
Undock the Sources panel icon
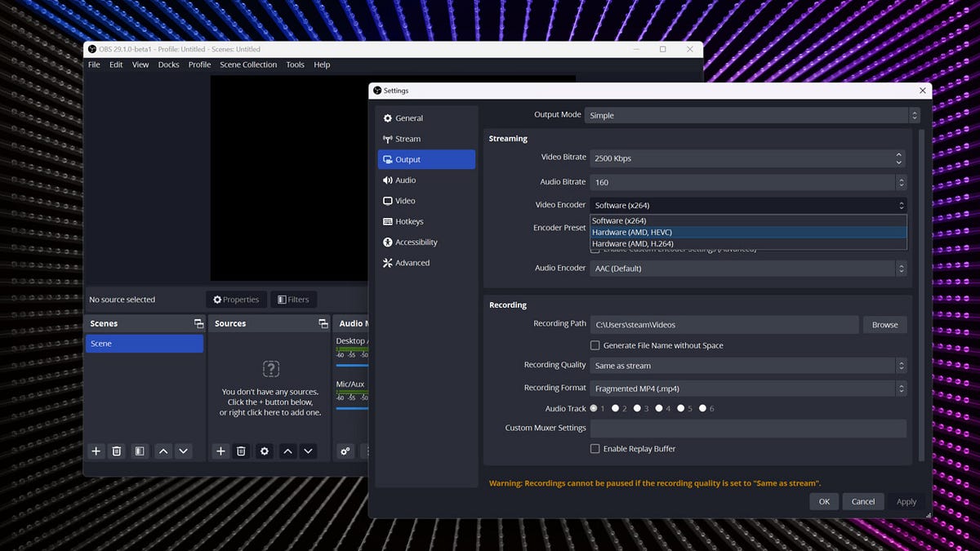pyautogui.click(x=323, y=324)
